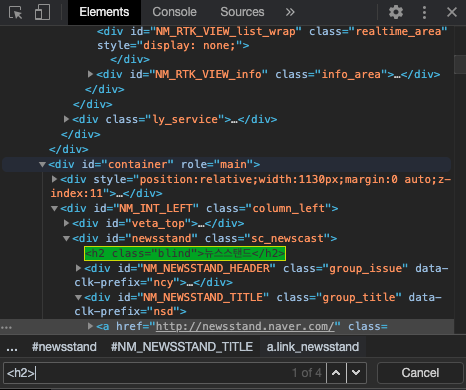Activate the inspect element picker icon

[x=15, y=12]
